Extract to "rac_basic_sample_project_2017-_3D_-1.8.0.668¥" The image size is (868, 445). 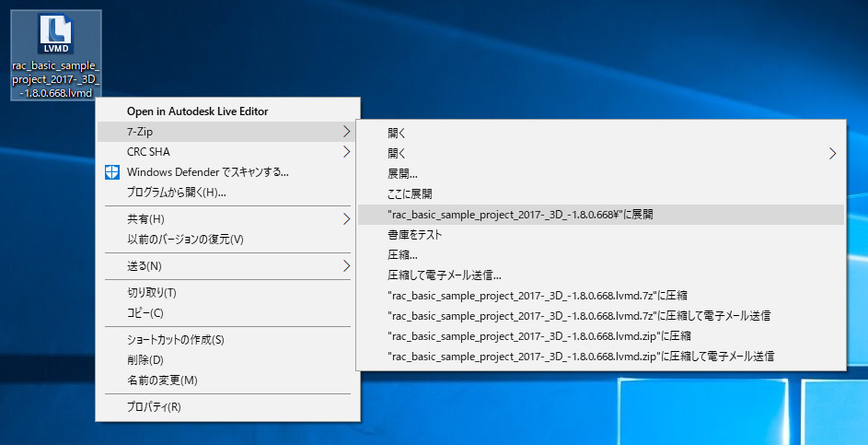pos(601,215)
